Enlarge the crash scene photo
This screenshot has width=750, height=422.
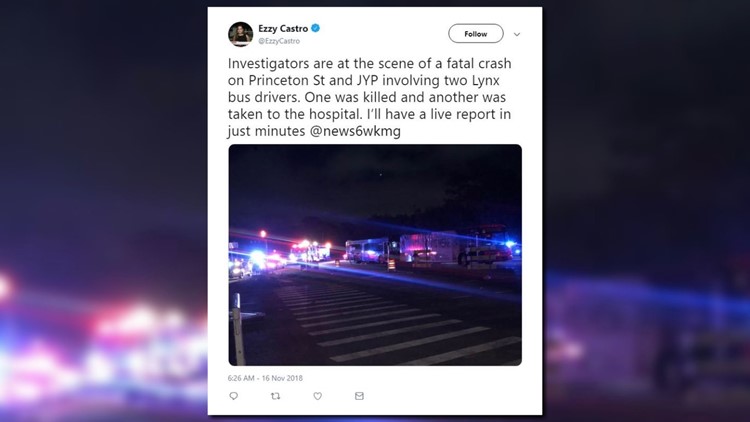click(x=375, y=255)
